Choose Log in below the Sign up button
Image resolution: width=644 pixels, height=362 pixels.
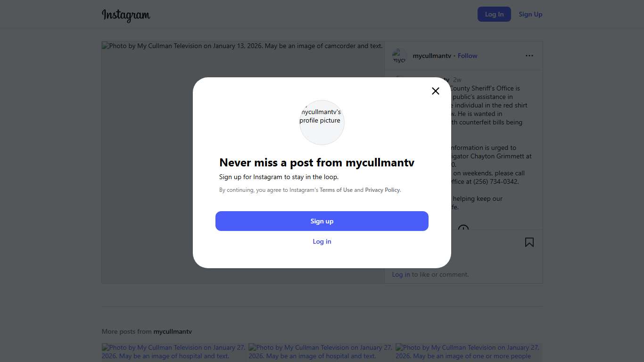point(322,241)
